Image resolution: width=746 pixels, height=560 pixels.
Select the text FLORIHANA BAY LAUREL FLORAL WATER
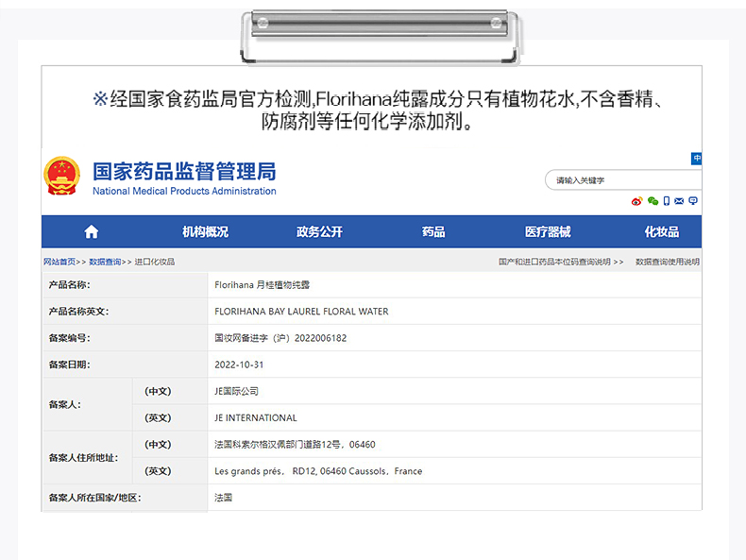[301, 312]
